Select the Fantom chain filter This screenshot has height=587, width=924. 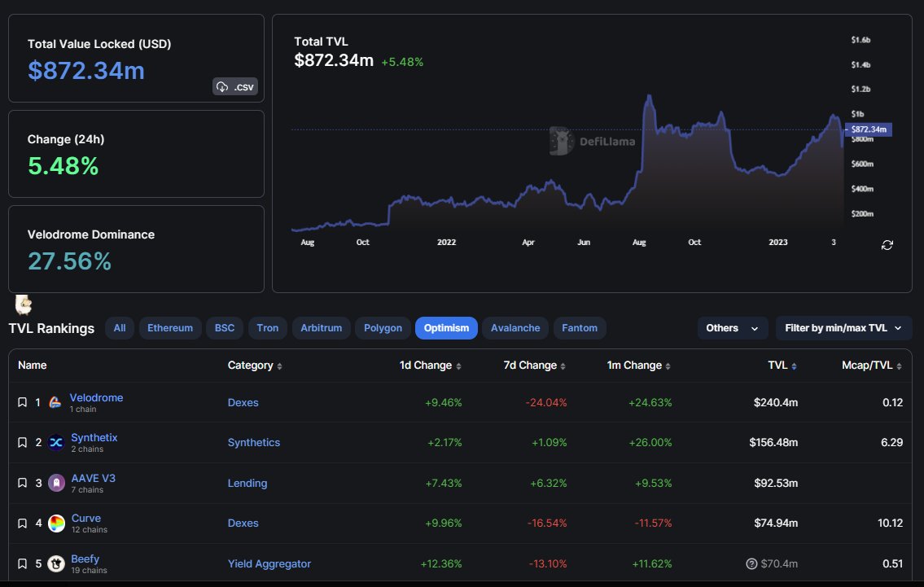[x=580, y=328]
